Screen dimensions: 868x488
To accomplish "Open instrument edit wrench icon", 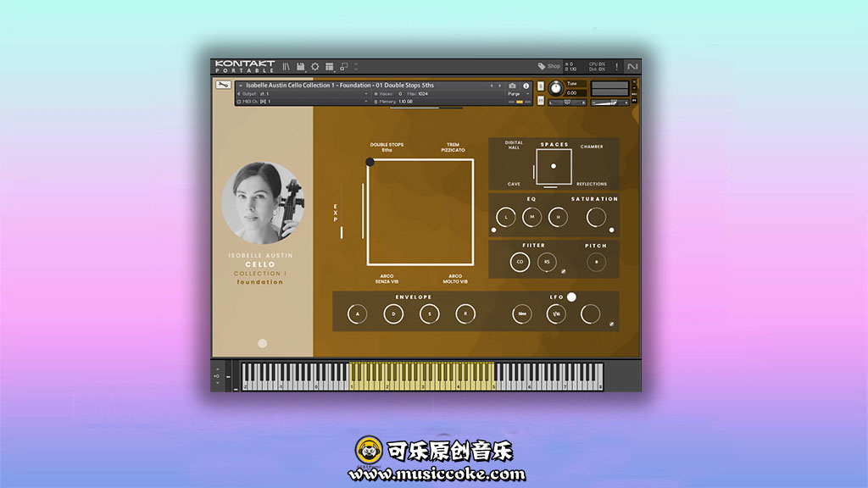I will point(223,86).
